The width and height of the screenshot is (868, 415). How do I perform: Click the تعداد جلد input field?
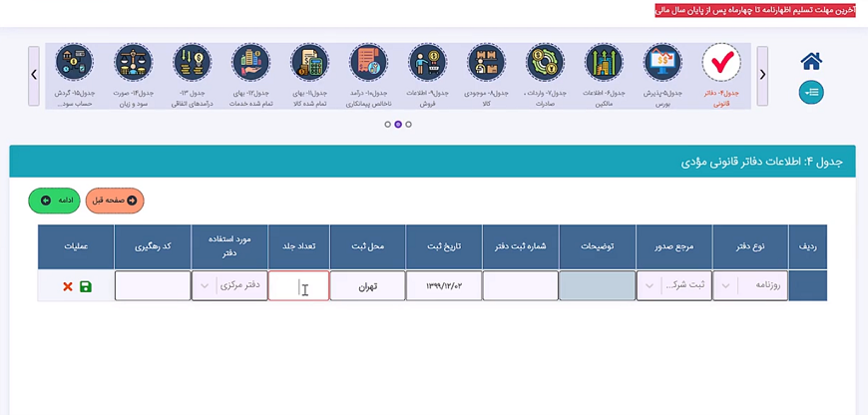coord(299,286)
